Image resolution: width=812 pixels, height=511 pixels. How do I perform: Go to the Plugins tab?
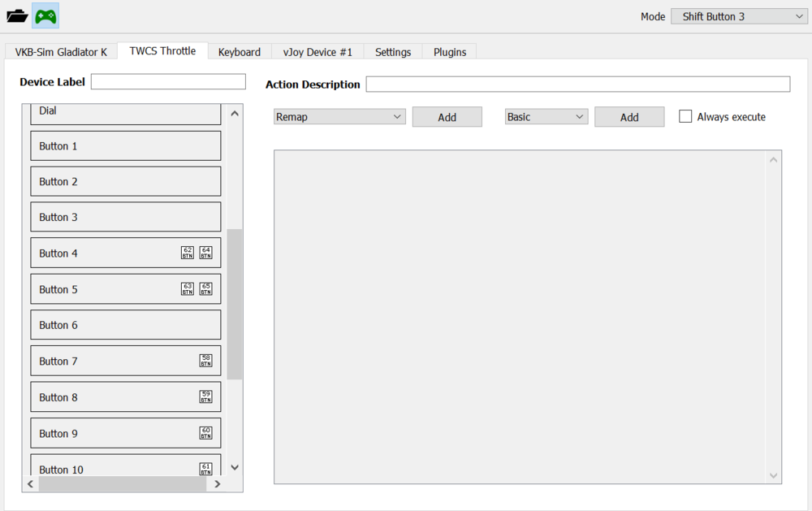point(450,52)
